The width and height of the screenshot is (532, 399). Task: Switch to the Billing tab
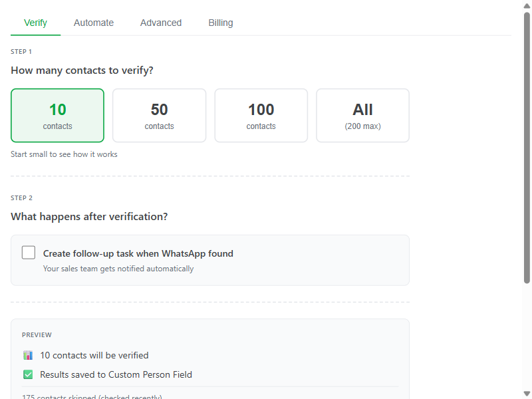(x=220, y=23)
